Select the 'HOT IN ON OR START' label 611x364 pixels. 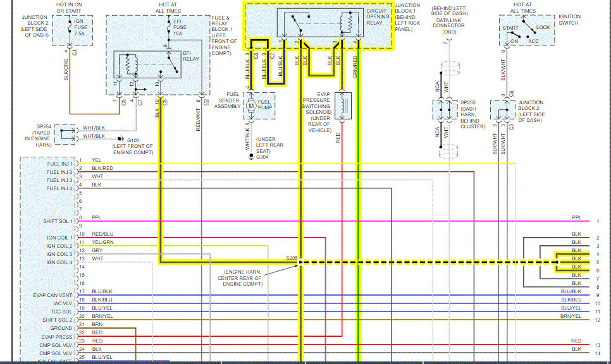69,8
